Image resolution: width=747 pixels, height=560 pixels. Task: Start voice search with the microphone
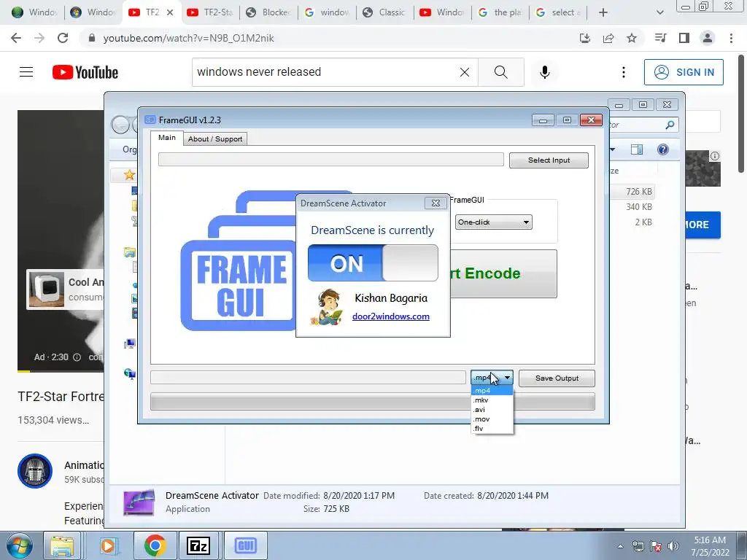pos(544,72)
